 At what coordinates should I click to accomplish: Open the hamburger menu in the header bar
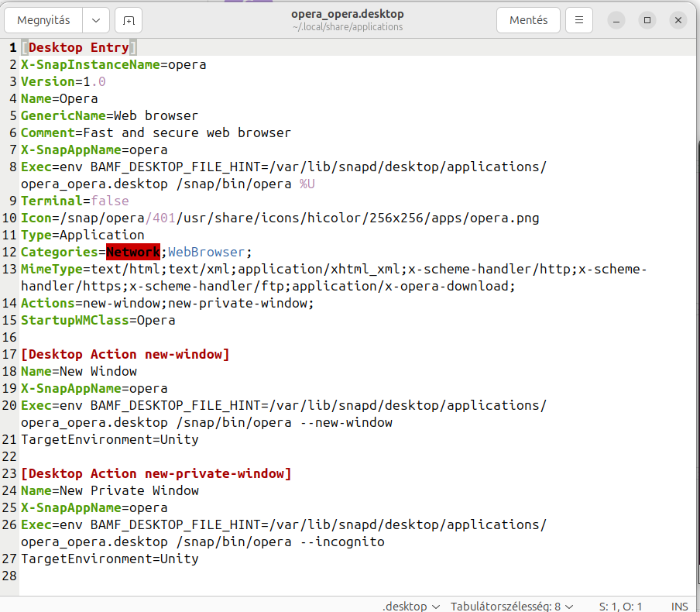tap(578, 20)
